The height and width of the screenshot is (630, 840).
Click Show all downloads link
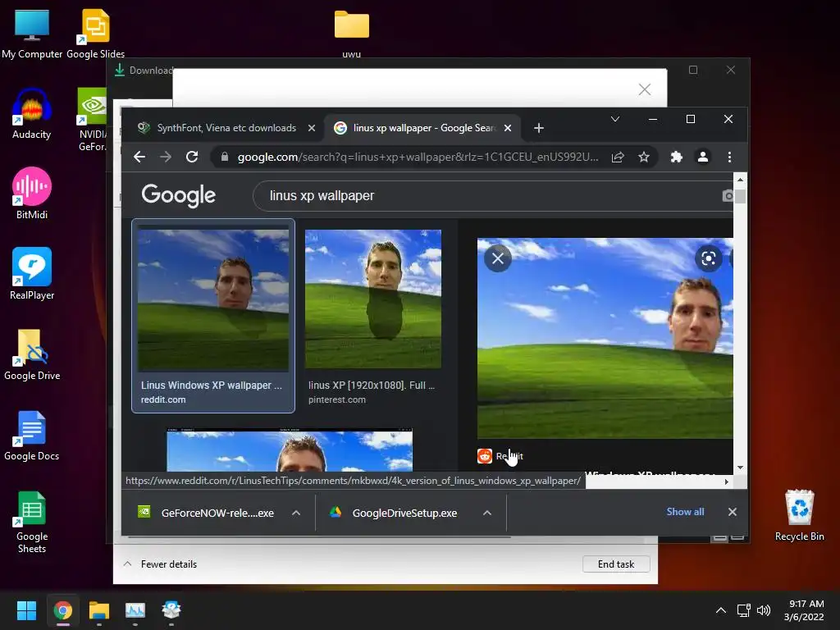coord(685,512)
